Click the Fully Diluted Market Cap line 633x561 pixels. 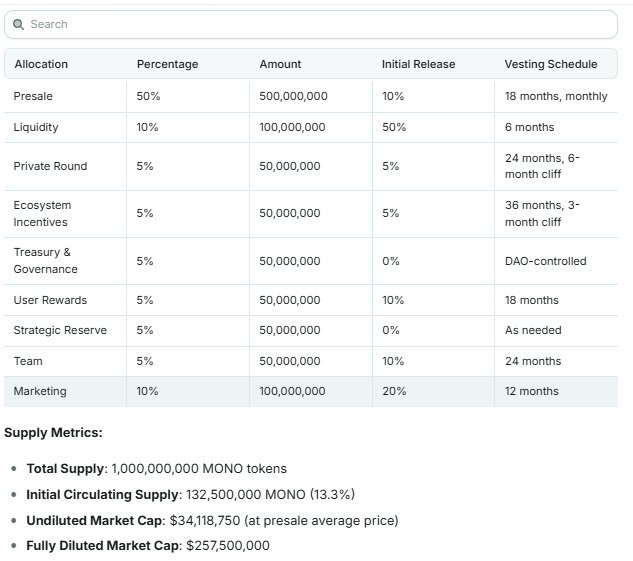pyautogui.click(x=148, y=546)
